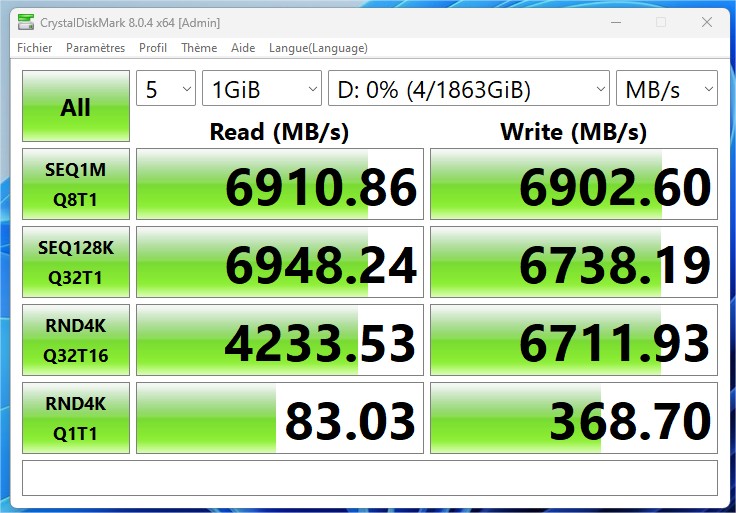Open the Langue(Language) menu

pos(318,48)
